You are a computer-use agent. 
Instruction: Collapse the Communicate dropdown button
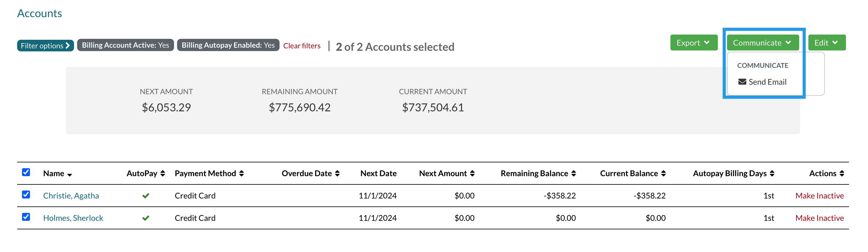[x=762, y=43]
